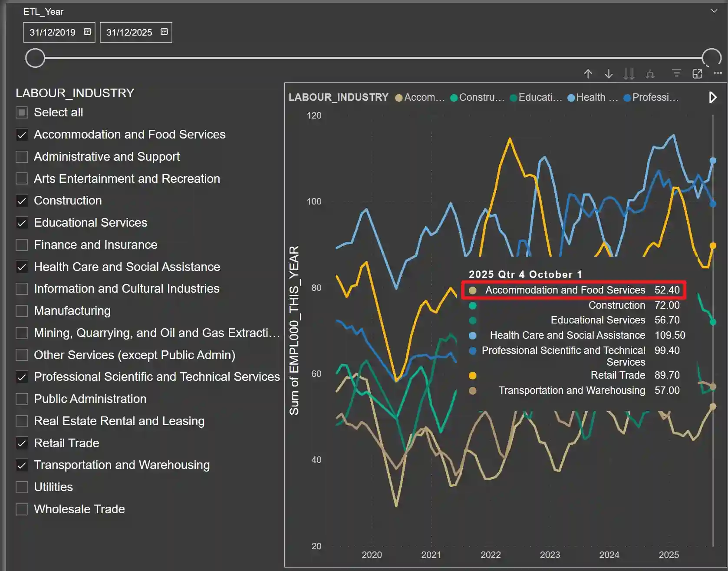This screenshot has height=571, width=728.
Task: Open the calendar picker for the start date
Action: pos(87,32)
